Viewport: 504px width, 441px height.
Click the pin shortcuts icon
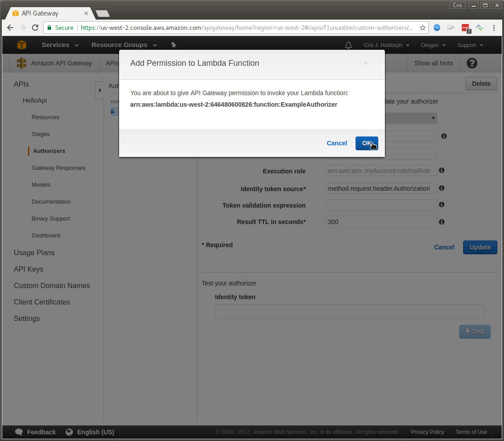pos(174,45)
